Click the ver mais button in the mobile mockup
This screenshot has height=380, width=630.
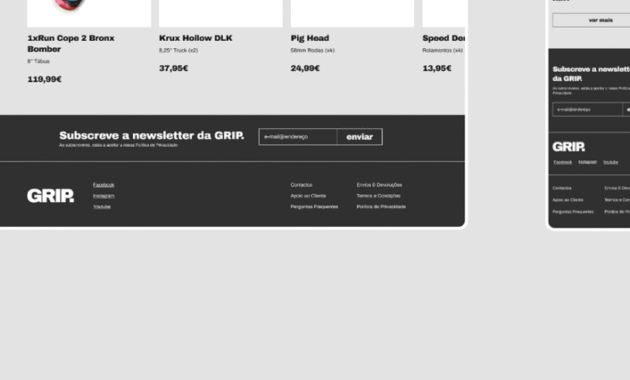591,20
